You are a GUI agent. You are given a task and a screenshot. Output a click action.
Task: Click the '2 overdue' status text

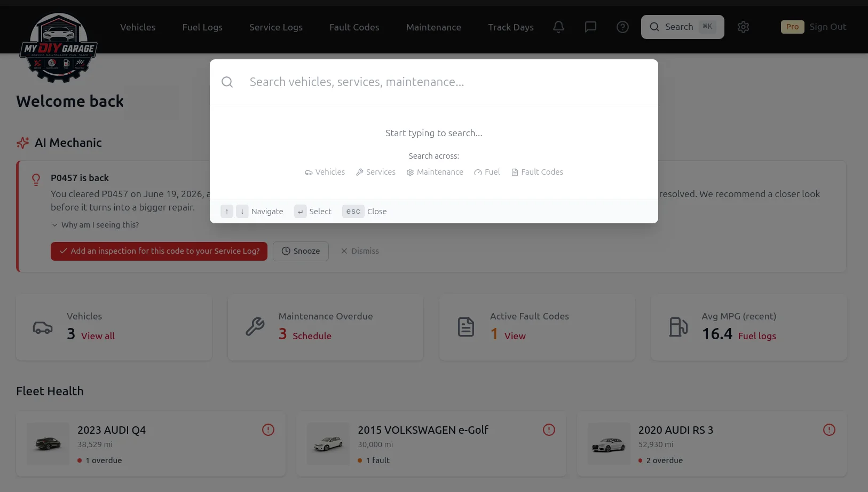[665, 460]
